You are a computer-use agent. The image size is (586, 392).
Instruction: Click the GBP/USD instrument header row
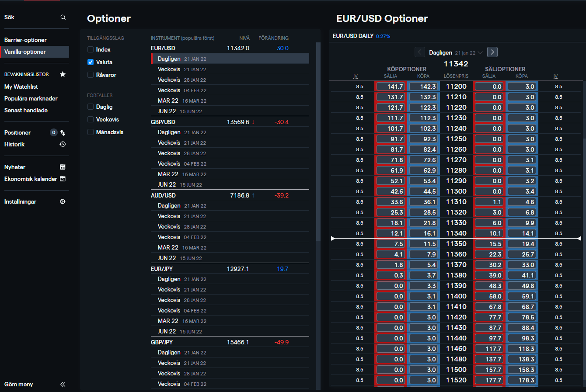(230, 121)
